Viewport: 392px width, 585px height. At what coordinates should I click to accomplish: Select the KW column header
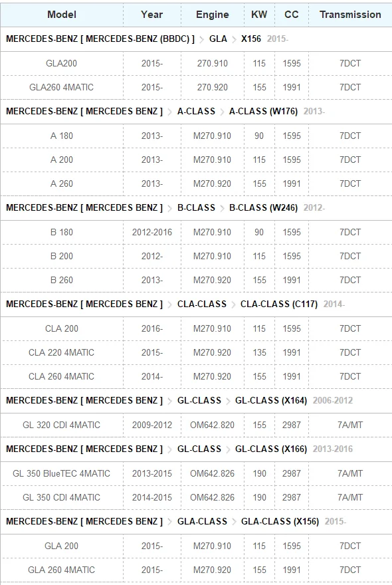tap(259, 15)
